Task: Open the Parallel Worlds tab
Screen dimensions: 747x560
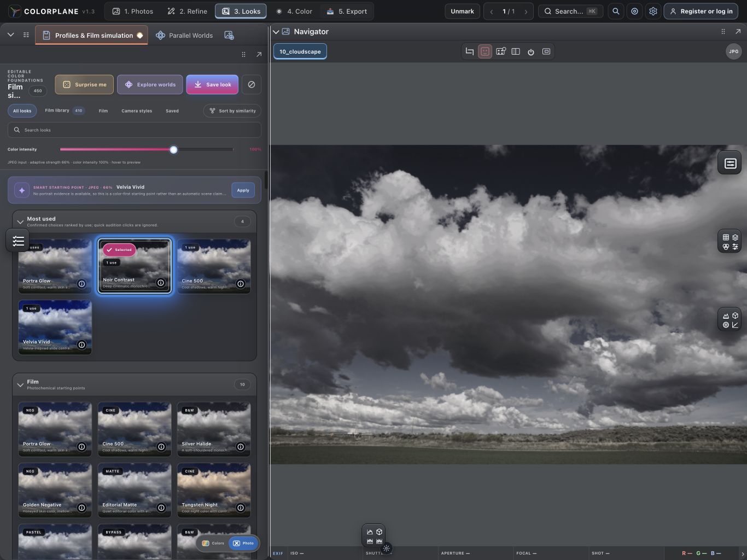Action: tap(184, 36)
